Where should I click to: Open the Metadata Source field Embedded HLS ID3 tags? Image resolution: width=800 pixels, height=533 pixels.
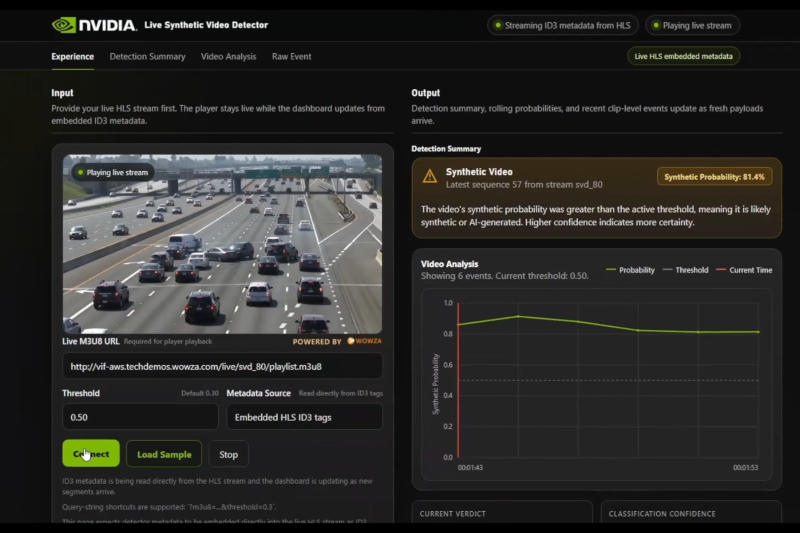pos(304,417)
